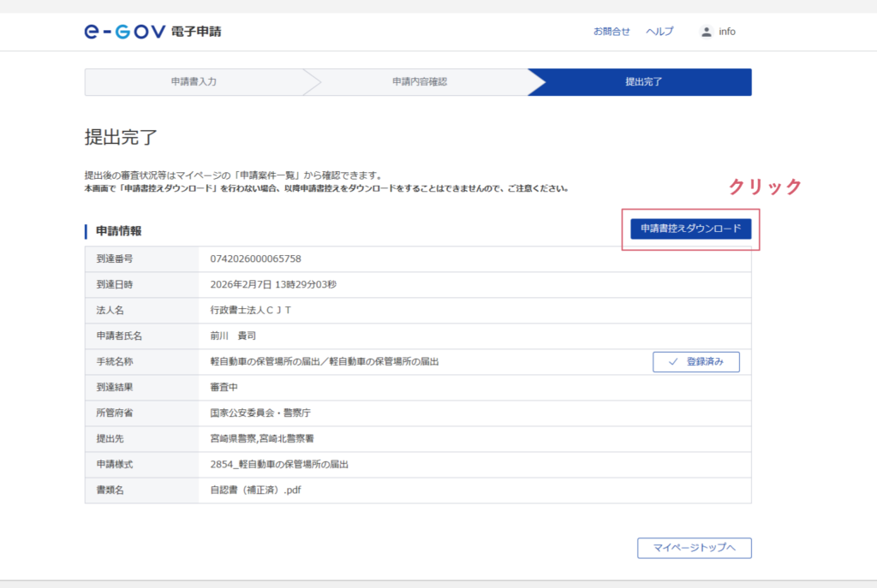Open the ヘルプ help link
This screenshot has height=588, width=877.
pos(659,32)
